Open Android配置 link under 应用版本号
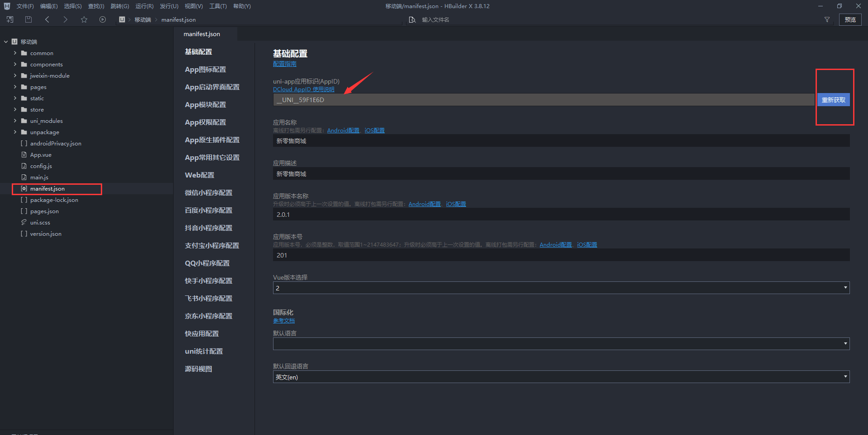 556,245
